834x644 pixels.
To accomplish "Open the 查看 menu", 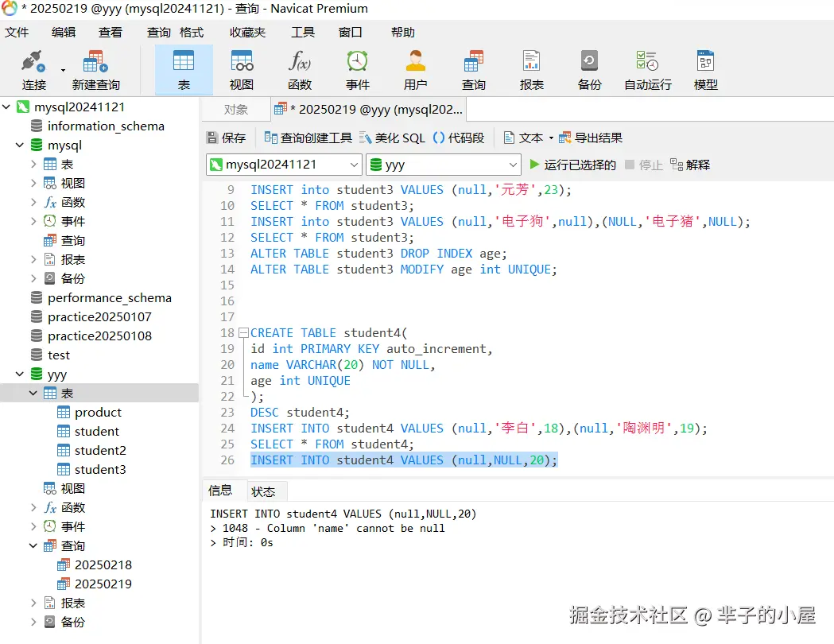I will [110, 33].
